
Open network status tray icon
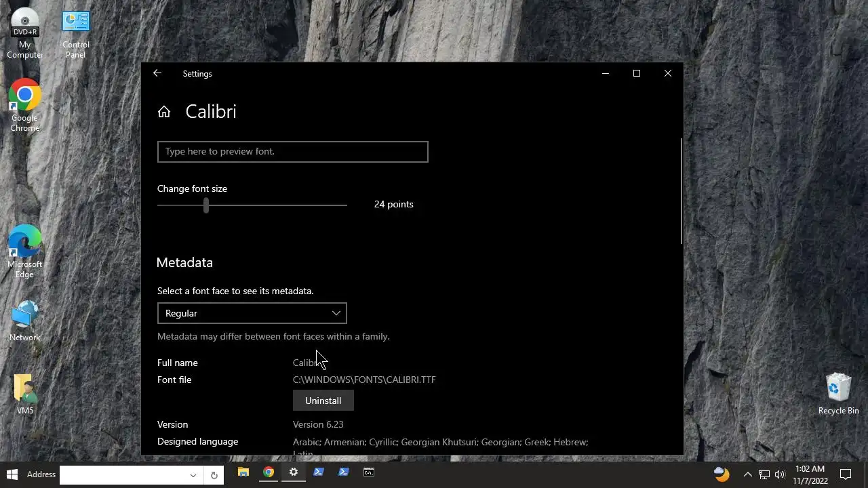coord(764,474)
